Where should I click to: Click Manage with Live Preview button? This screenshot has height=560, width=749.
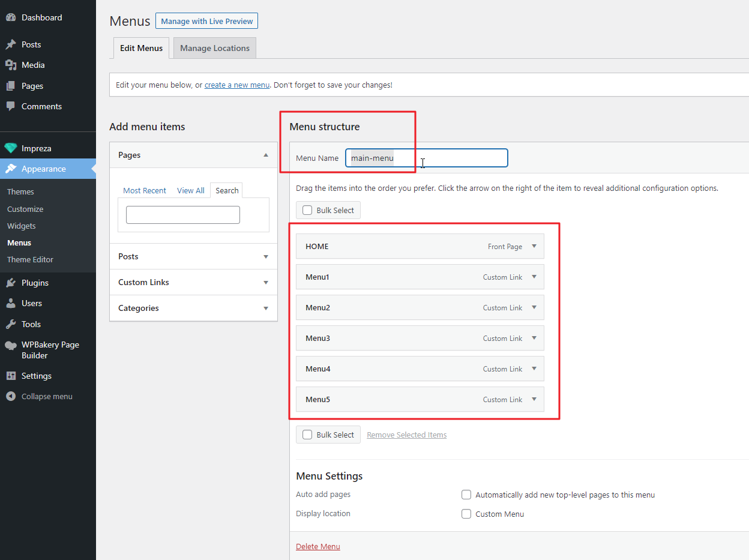(207, 21)
